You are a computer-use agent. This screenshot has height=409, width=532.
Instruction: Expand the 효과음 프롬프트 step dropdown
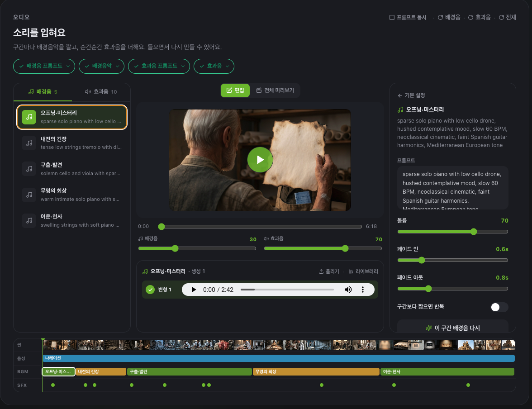(159, 66)
